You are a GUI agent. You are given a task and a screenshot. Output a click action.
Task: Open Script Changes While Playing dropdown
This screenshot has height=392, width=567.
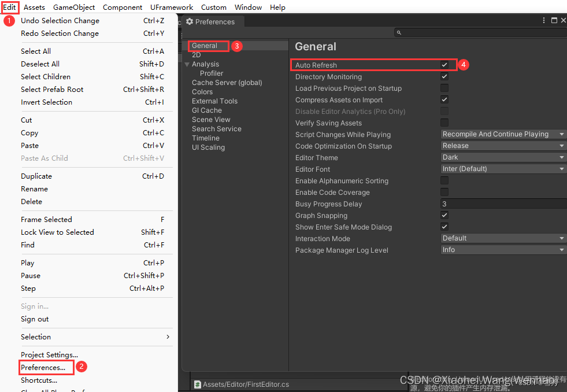click(x=503, y=134)
